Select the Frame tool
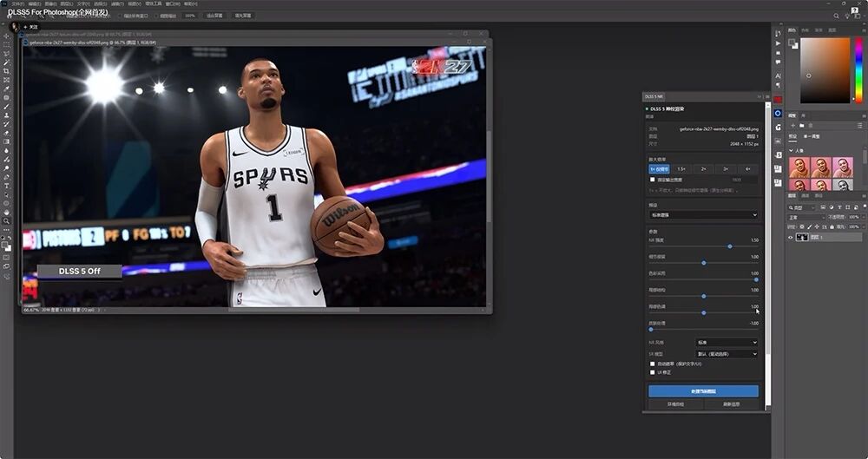This screenshot has width=868, height=459. pyautogui.click(x=7, y=80)
